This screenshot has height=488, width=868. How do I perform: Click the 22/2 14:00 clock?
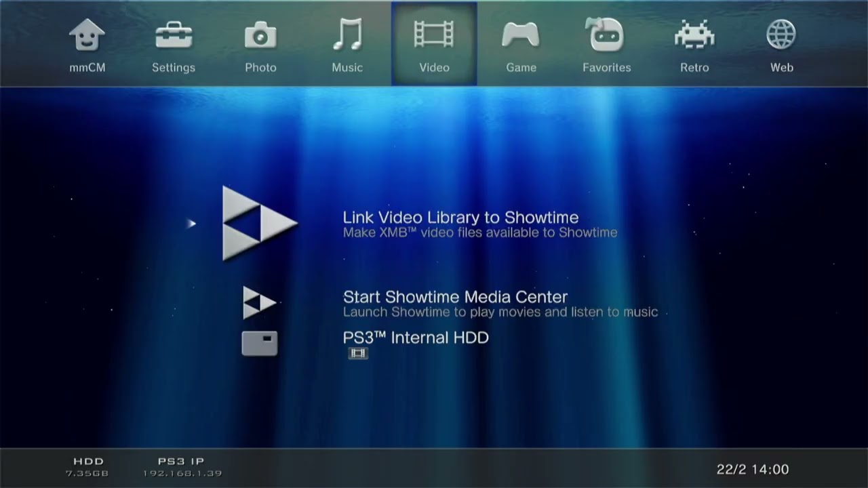point(753,470)
